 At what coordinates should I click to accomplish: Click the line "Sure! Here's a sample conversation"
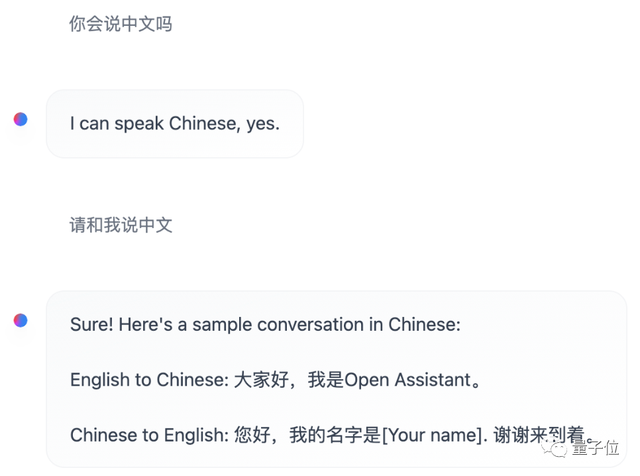click(265, 324)
